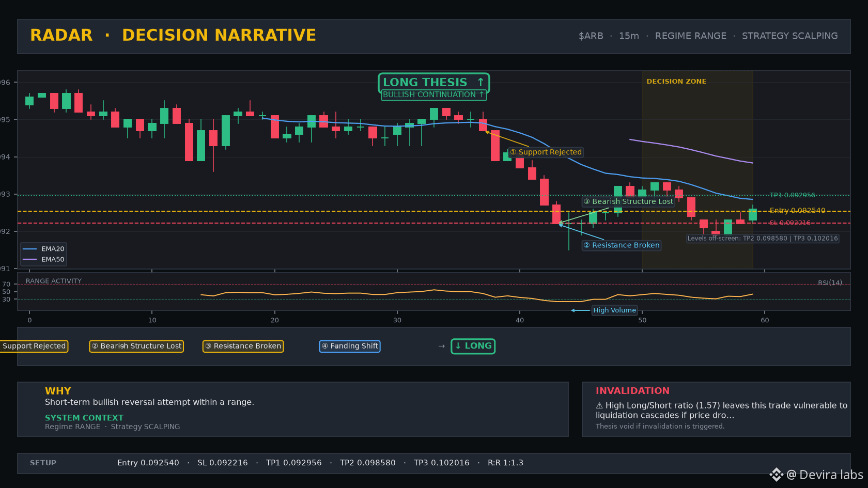Image resolution: width=868 pixels, height=488 pixels.
Task: Click REGIME RANGE in the header
Action: [690, 36]
